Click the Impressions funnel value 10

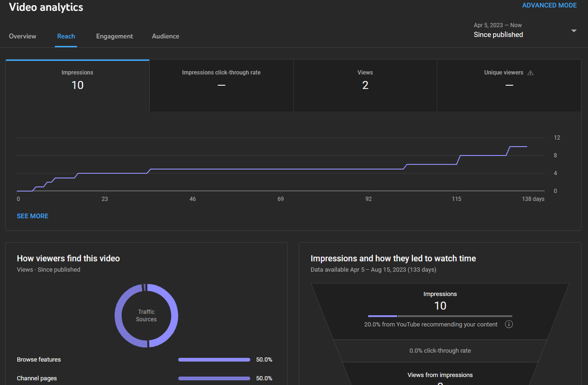click(x=440, y=306)
